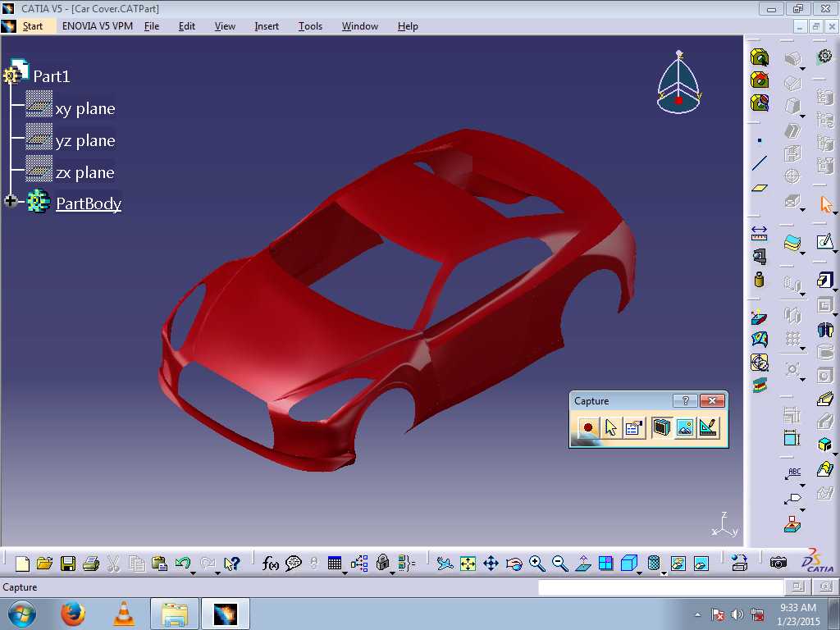Create Multi-View with four-pane icon
Screen dimensions: 840x630
click(x=606, y=564)
